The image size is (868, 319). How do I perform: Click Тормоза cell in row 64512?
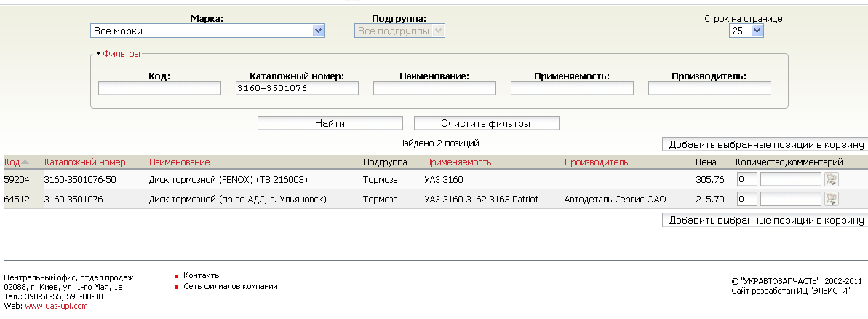click(x=381, y=199)
